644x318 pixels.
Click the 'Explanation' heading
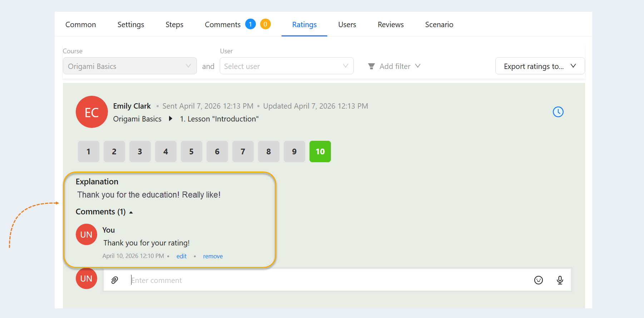point(97,182)
